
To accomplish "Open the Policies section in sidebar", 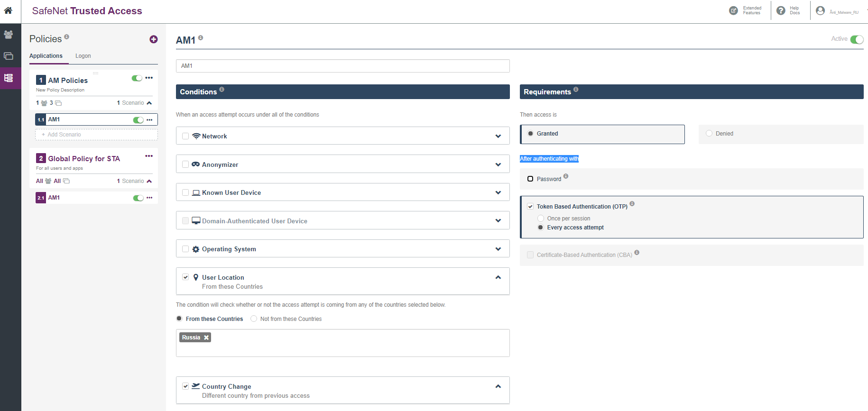I will point(9,78).
